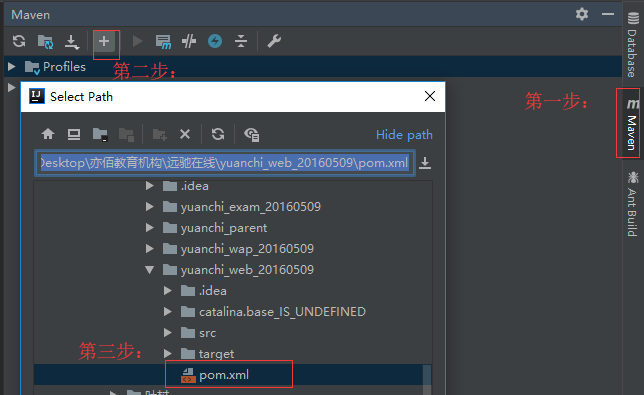
Task: Expand src folder
Action: coord(168,333)
